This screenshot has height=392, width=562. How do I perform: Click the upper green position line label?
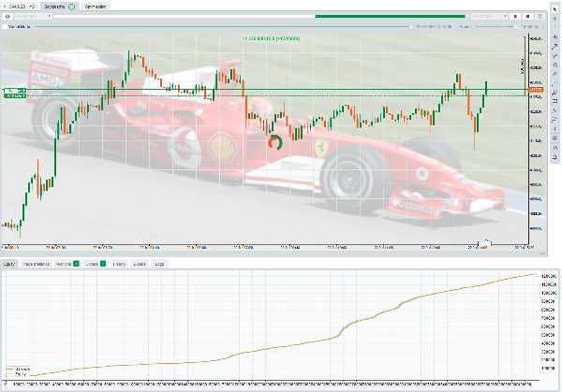click(15, 91)
